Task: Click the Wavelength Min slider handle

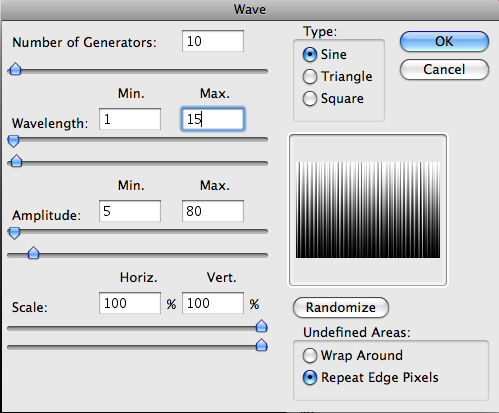Action: pyautogui.click(x=14, y=141)
